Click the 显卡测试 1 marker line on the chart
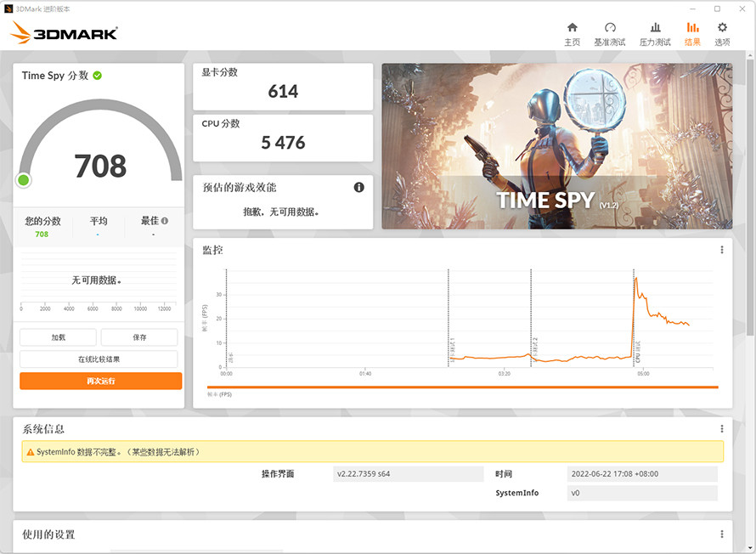 click(449, 318)
